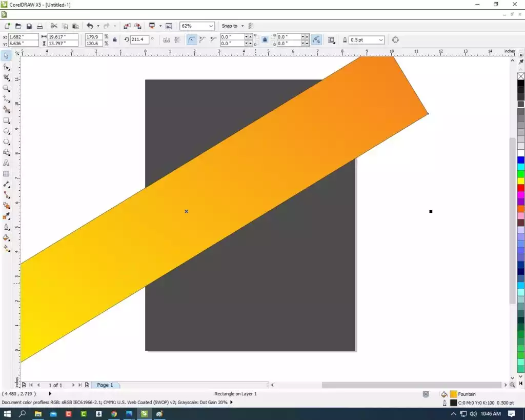Screen dimensions: 525x420
Task: Select the Interactive Fill tool
Action: click(x=6, y=249)
